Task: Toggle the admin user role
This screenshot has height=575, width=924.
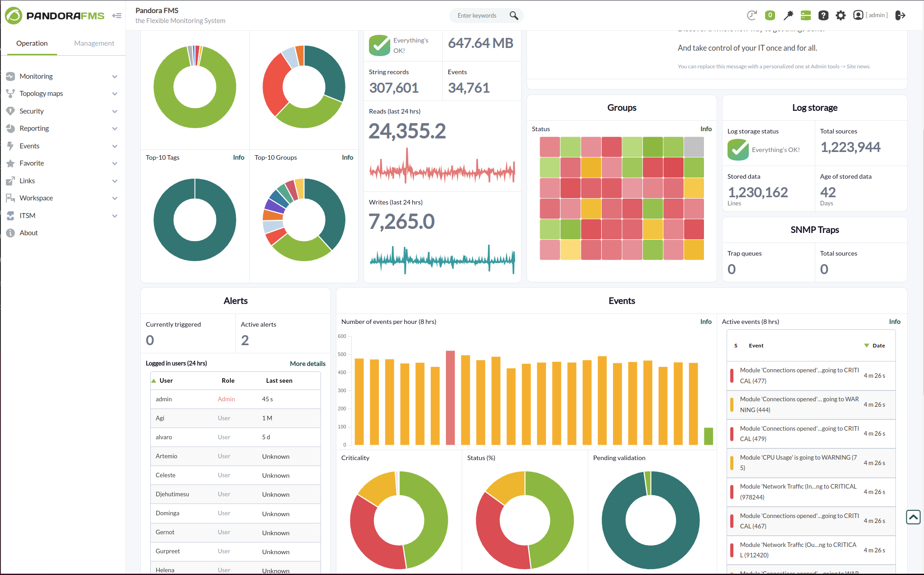Action: (226, 399)
